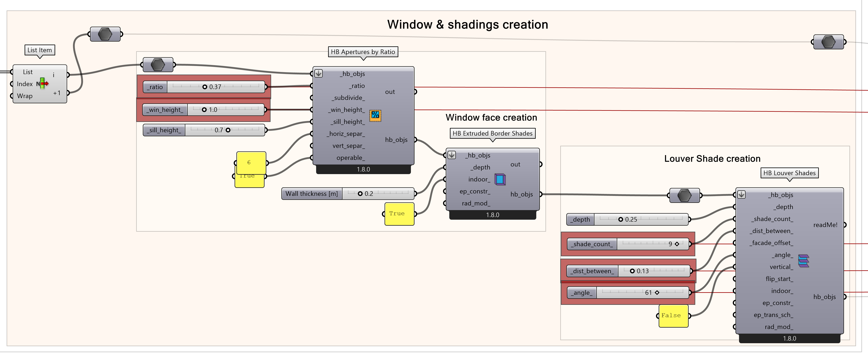Click the HB Louver Shades label tag

pyautogui.click(x=789, y=173)
